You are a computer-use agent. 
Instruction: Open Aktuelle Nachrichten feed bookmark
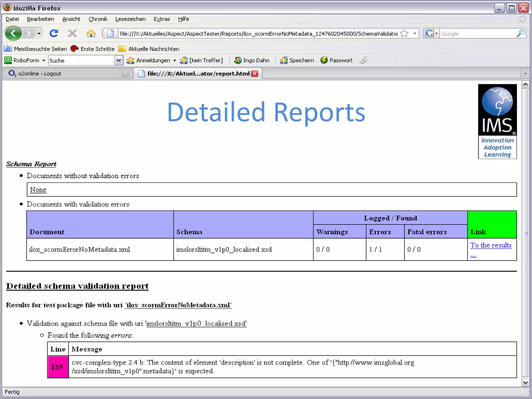pos(149,49)
